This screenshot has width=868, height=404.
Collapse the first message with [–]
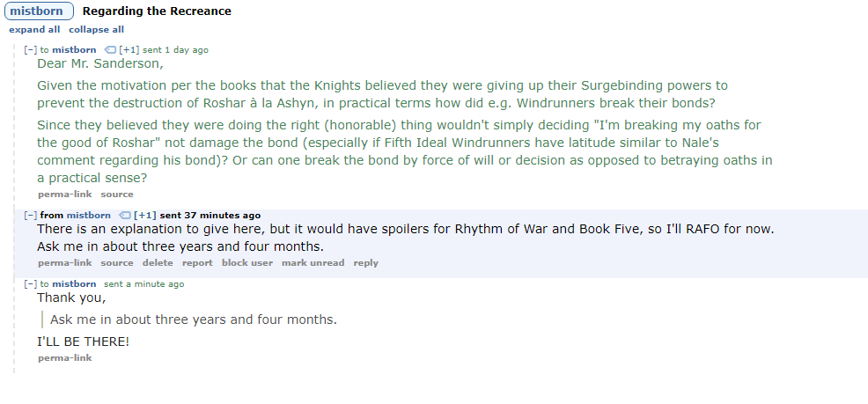[x=31, y=50]
